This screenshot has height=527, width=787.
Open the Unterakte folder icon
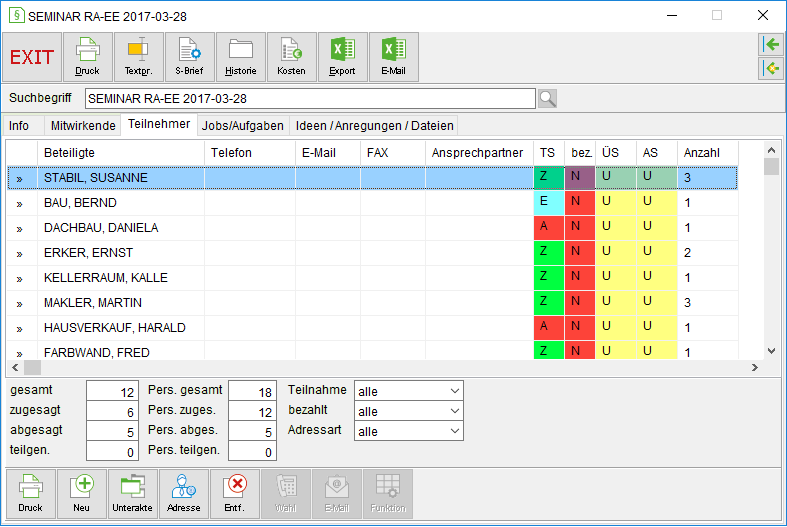click(133, 494)
